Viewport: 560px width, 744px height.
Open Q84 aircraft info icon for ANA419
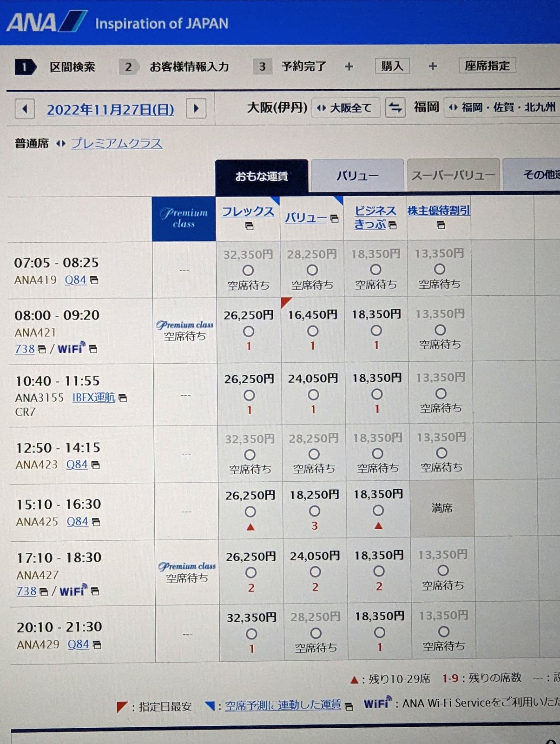[x=94, y=280]
